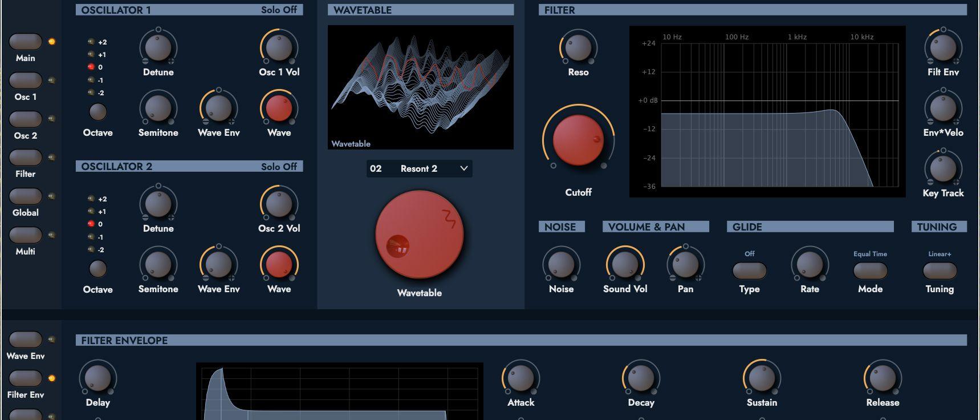Viewport: 980px width, 420px height.
Task: Click the Glide Rate knob
Action: pos(810,264)
